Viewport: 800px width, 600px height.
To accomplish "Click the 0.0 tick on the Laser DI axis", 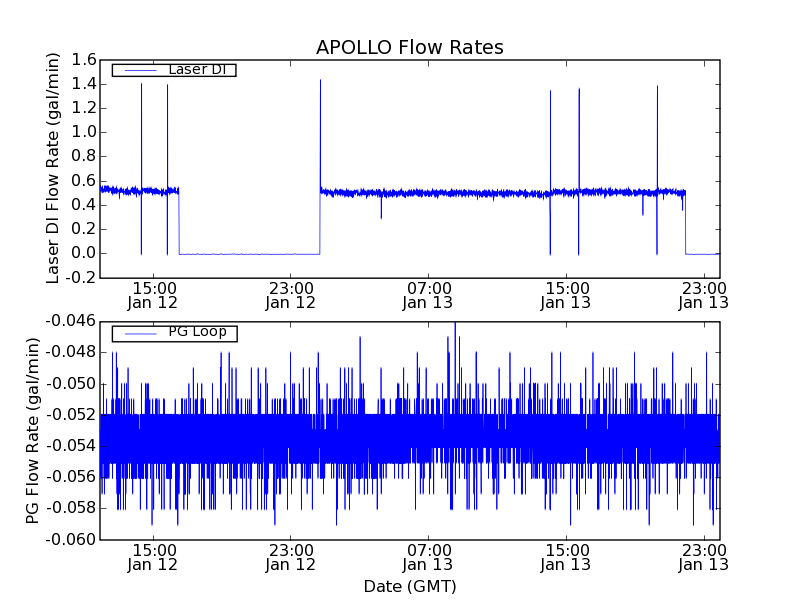I will 84,254.
